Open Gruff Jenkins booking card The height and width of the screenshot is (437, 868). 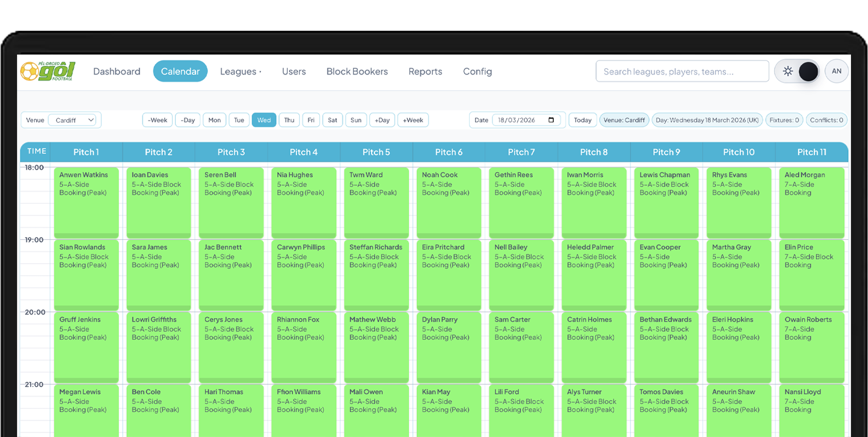(x=86, y=347)
